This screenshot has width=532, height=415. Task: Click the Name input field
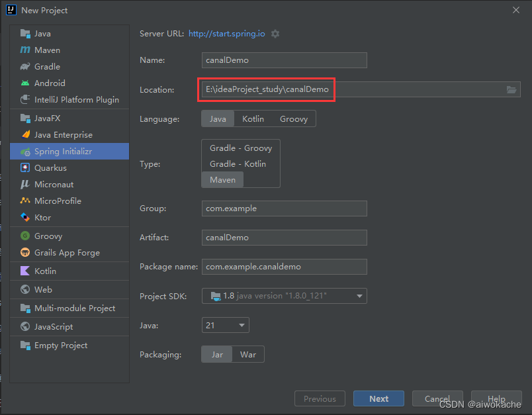click(285, 60)
